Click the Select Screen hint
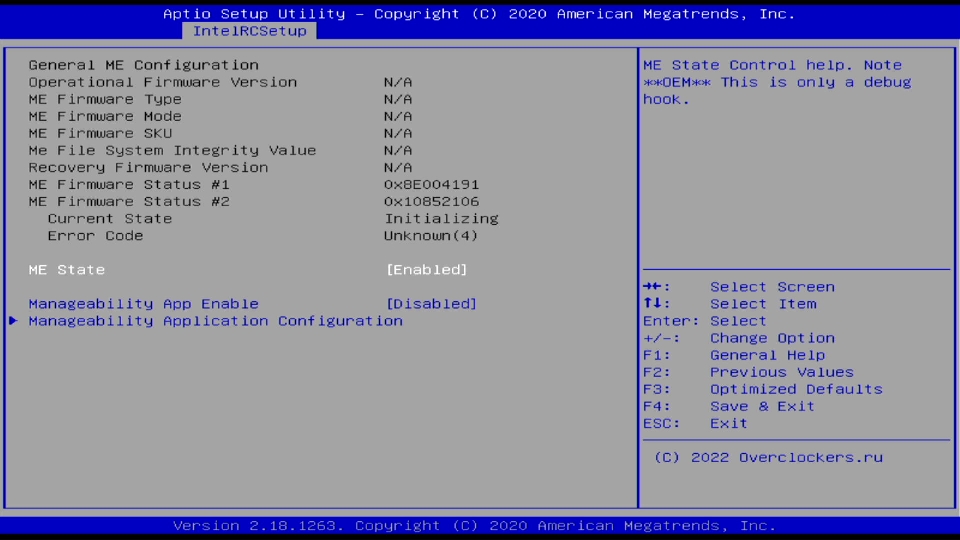The image size is (960, 540). (773, 287)
